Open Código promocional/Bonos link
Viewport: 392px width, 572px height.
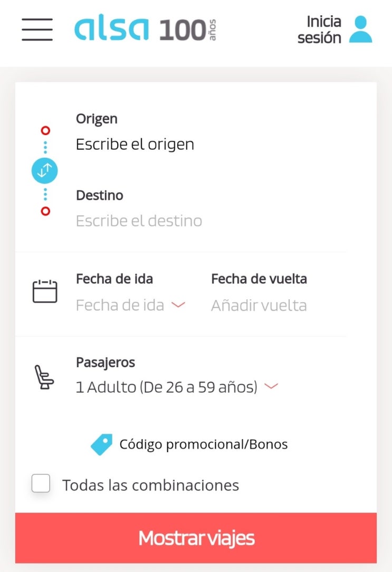click(x=204, y=444)
